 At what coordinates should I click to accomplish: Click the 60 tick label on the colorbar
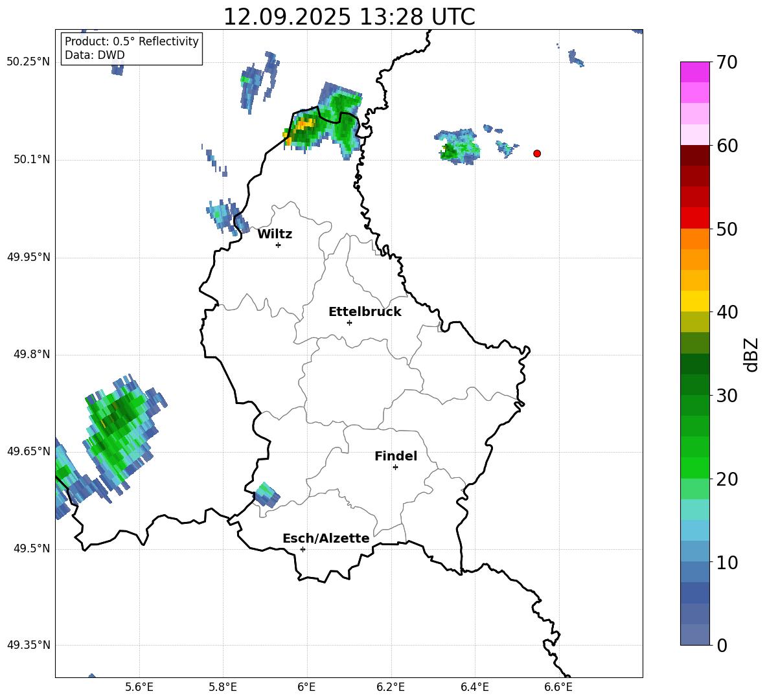coord(727,146)
